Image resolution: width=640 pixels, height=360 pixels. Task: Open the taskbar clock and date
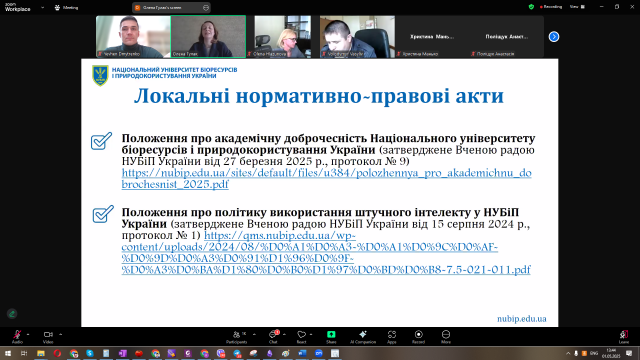611,353
